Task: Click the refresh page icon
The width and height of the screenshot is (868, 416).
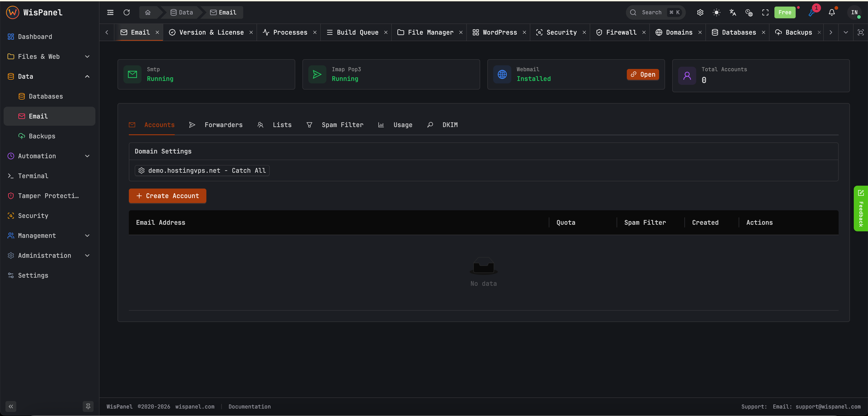Action: (x=127, y=12)
